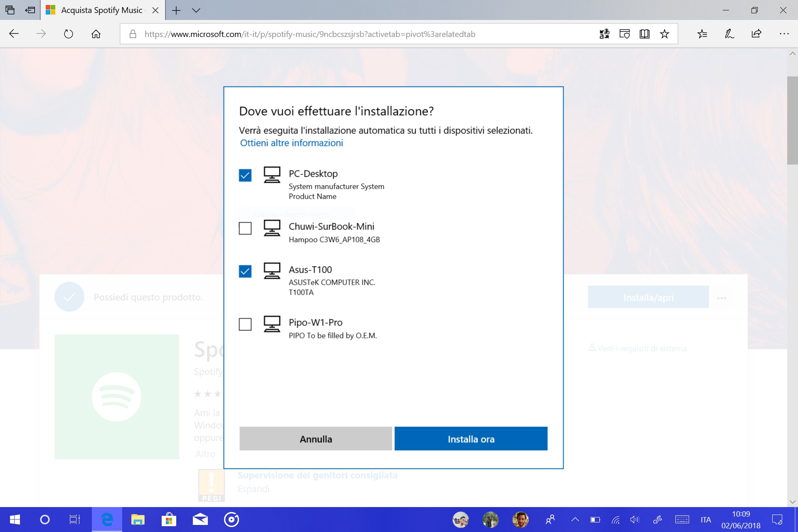The width and height of the screenshot is (798, 532).
Task: Click the PC-Desktop computer icon
Action: (x=272, y=175)
